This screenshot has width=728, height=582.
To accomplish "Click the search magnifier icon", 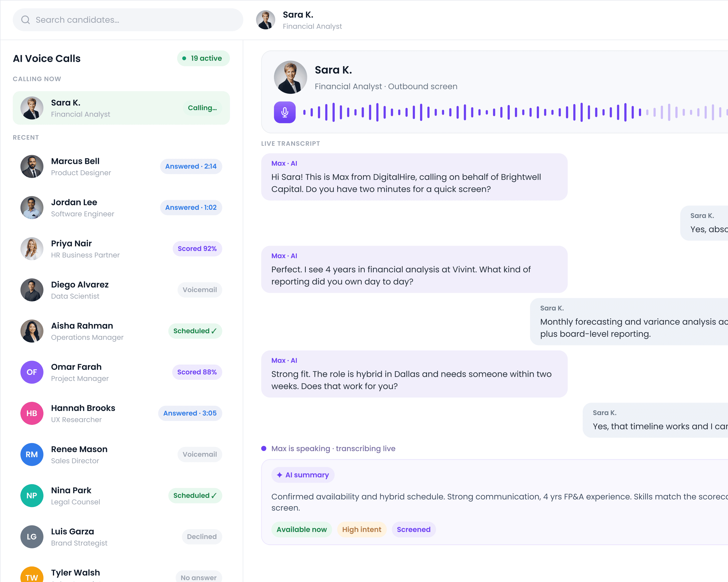I will click(25, 20).
